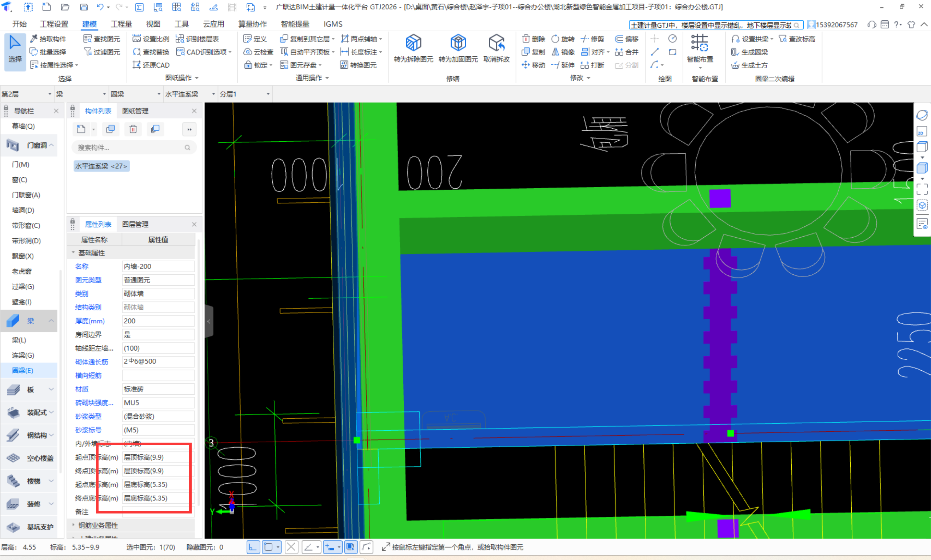Open 分层1 layer dropdown
Viewport: 931px width, 560px height.
click(245, 94)
